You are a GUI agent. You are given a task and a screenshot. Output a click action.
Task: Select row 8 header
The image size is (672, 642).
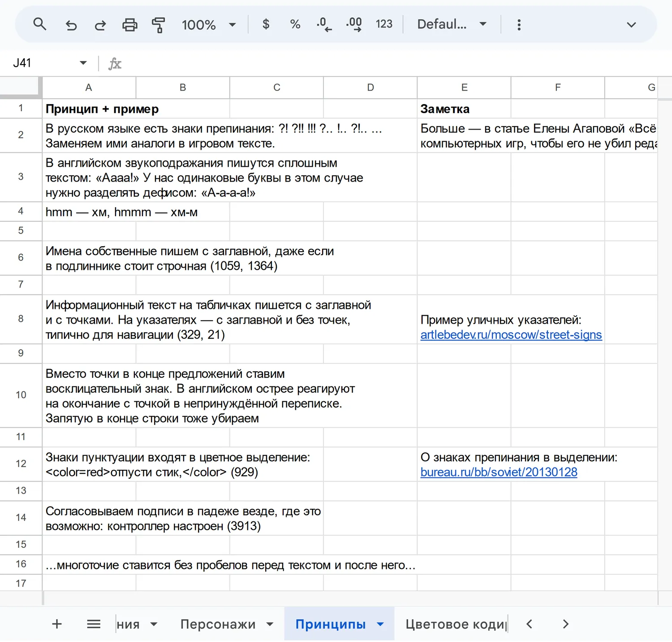point(21,319)
